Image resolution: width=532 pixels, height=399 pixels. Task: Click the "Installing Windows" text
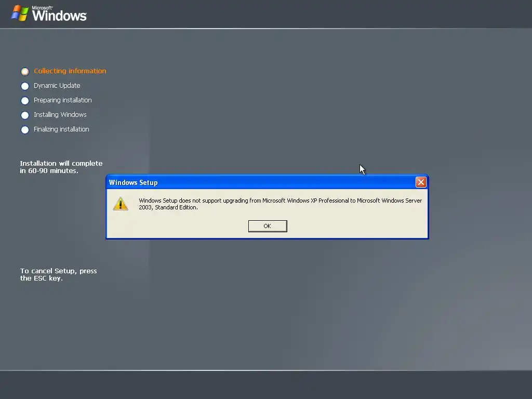coord(60,115)
